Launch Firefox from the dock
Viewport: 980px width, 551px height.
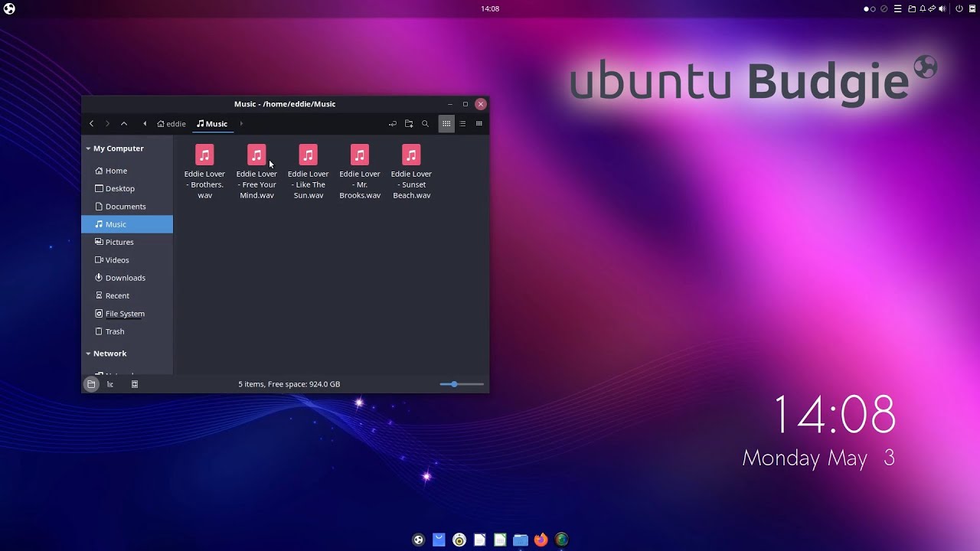[541, 540]
